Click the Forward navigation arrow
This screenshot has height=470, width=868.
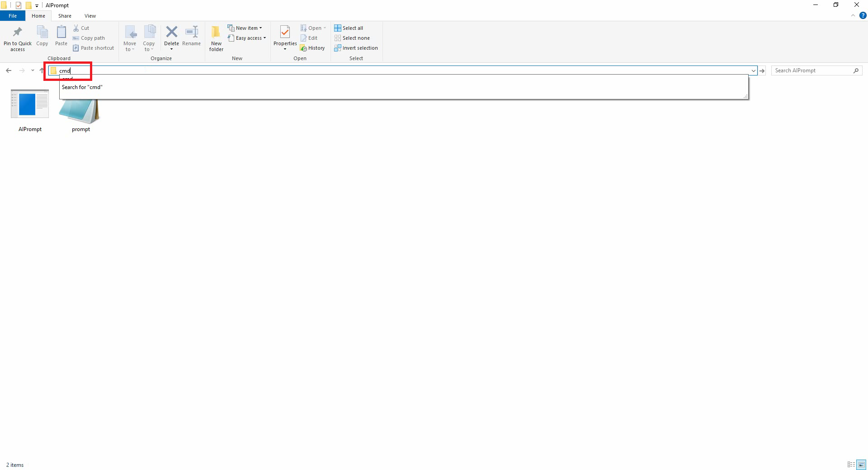(x=22, y=70)
